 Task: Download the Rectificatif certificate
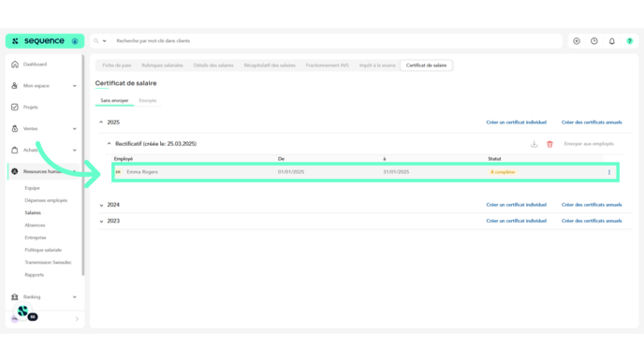534,144
